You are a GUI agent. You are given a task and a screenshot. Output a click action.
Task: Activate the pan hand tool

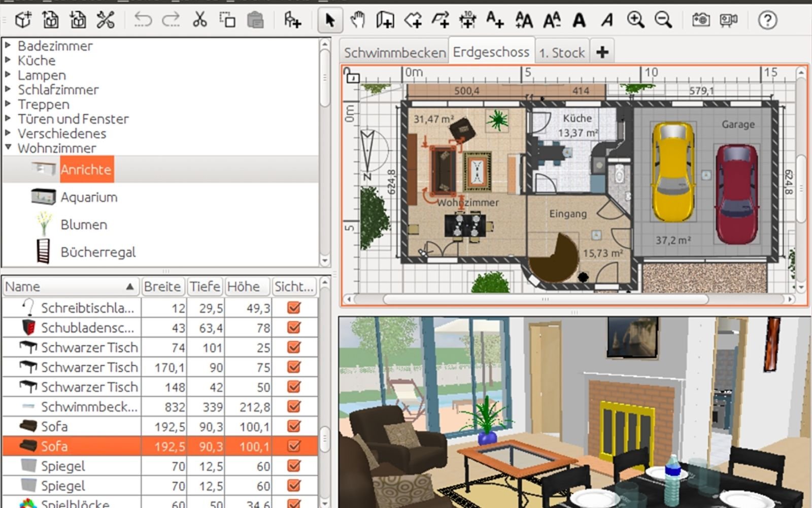coord(358,20)
